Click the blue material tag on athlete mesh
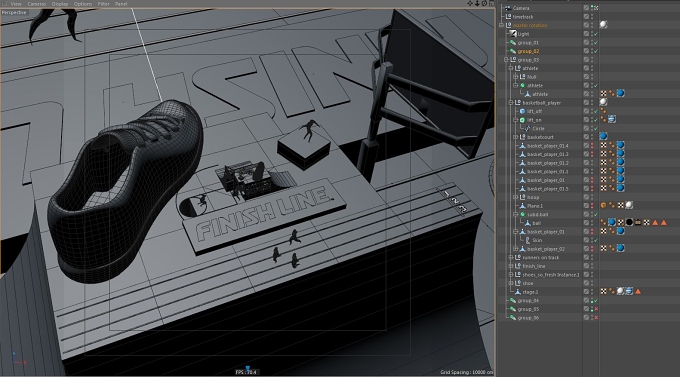Screen dimensions: 680x377 [621, 93]
